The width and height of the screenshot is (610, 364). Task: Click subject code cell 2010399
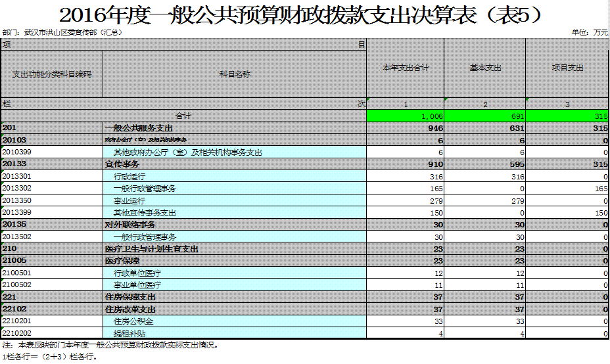(x=52, y=152)
